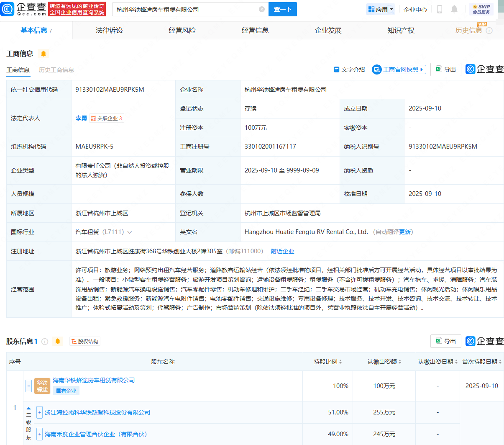The height and width of the screenshot is (445, 504).
Task: Click the 查一下 search button
Action: click(x=283, y=9)
